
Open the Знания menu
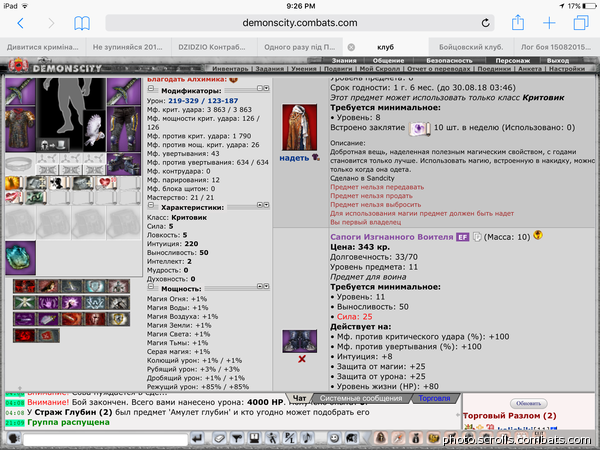point(344,60)
